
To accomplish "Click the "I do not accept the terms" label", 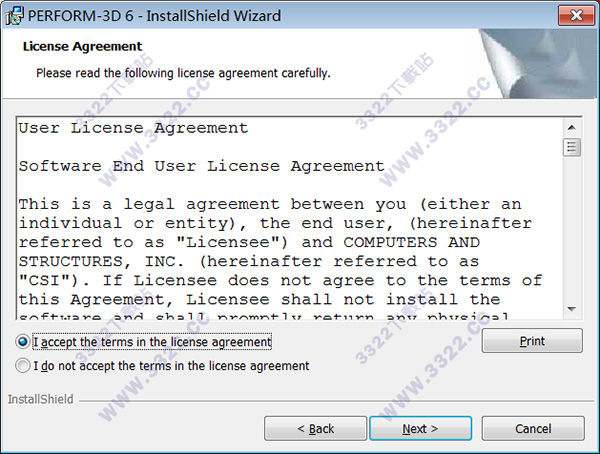I will [171, 366].
